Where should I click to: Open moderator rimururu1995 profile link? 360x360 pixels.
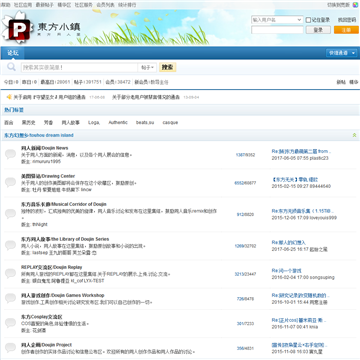point(47,161)
